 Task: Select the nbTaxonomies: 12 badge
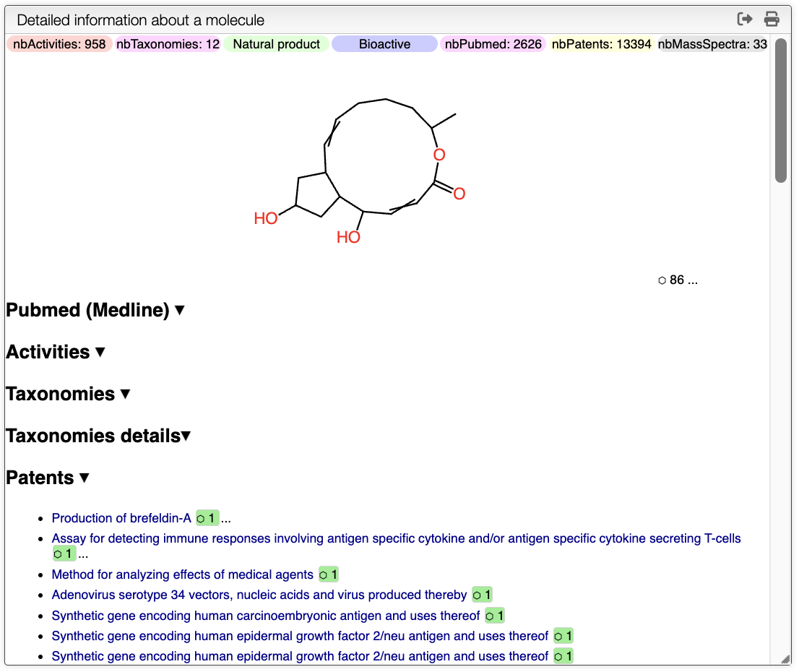pos(168,44)
